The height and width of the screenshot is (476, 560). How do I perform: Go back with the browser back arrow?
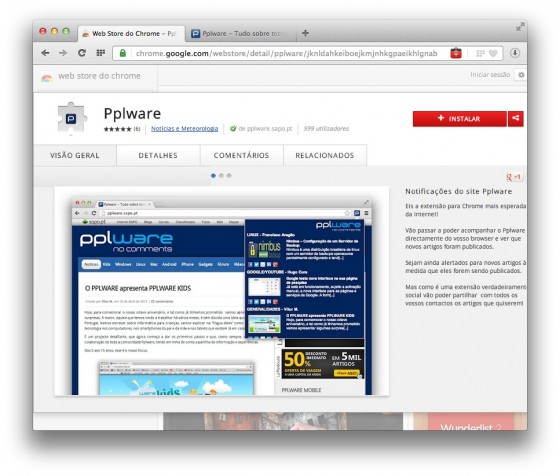[45, 53]
